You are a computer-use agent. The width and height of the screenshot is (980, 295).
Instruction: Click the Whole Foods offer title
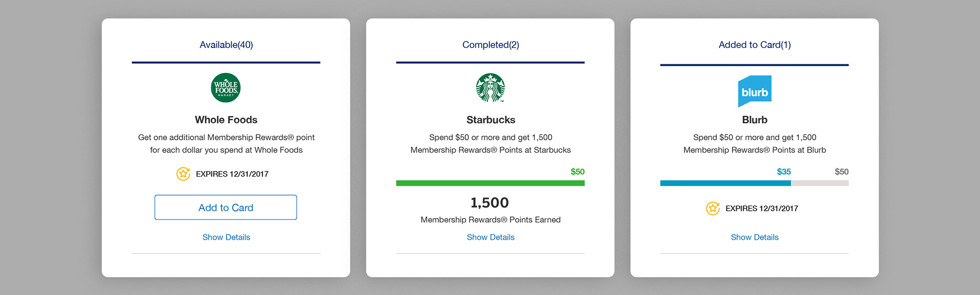click(x=226, y=120)
